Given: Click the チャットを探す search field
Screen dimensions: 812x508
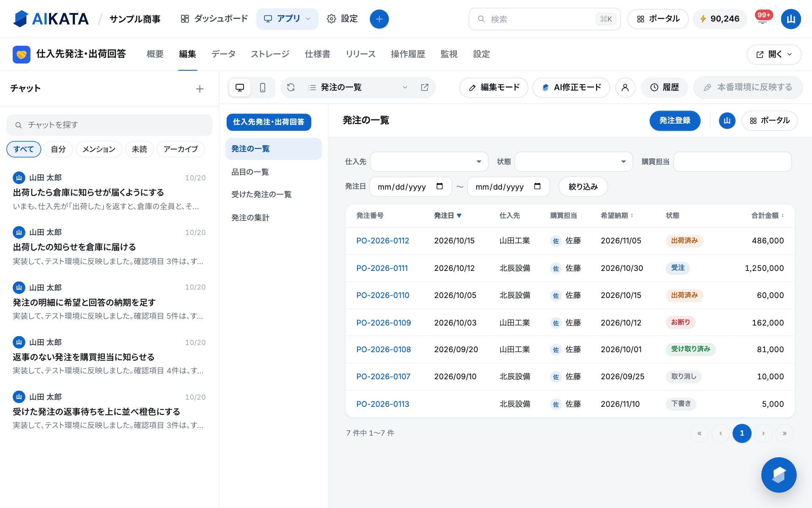Looking at the screenshot, I should tap(110, 125).
